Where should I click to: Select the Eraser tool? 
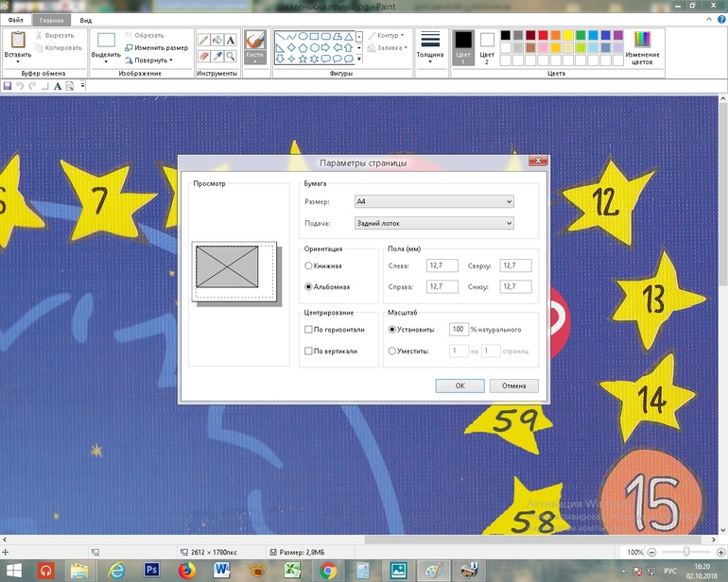point(203,56)
